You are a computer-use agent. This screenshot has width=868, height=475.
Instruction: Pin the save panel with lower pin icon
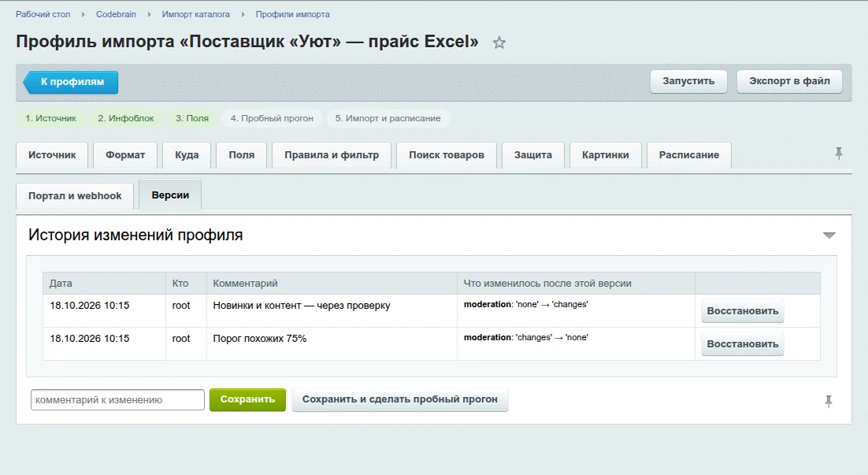coord(828,401)
